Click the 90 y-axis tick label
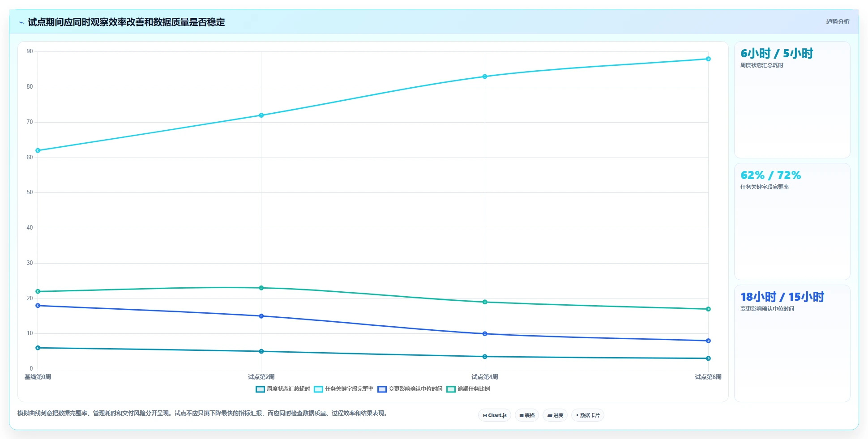 tap(30, 51)
